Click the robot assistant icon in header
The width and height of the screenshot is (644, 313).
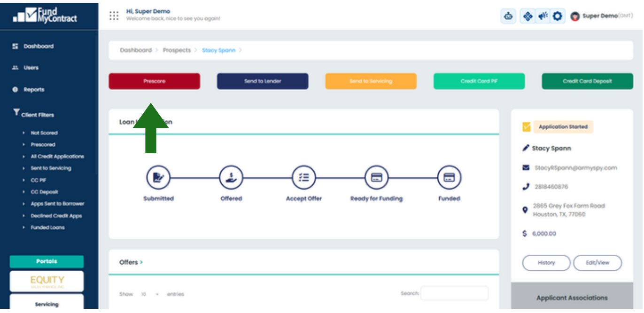point(508,16)
